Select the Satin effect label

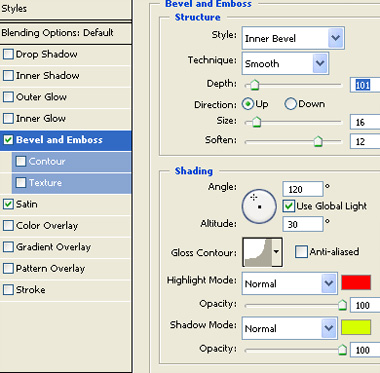27,204
